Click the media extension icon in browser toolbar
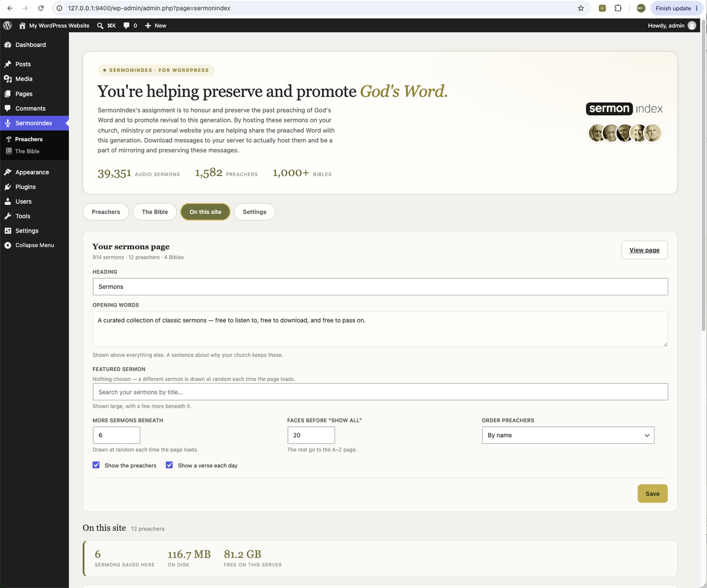The image size is (707, 588). point(602,8)
